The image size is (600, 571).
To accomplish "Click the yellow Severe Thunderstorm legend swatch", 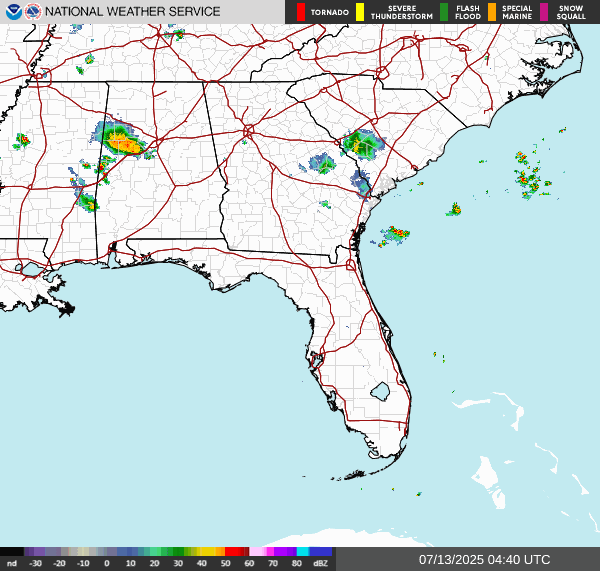I will (360, 12).
